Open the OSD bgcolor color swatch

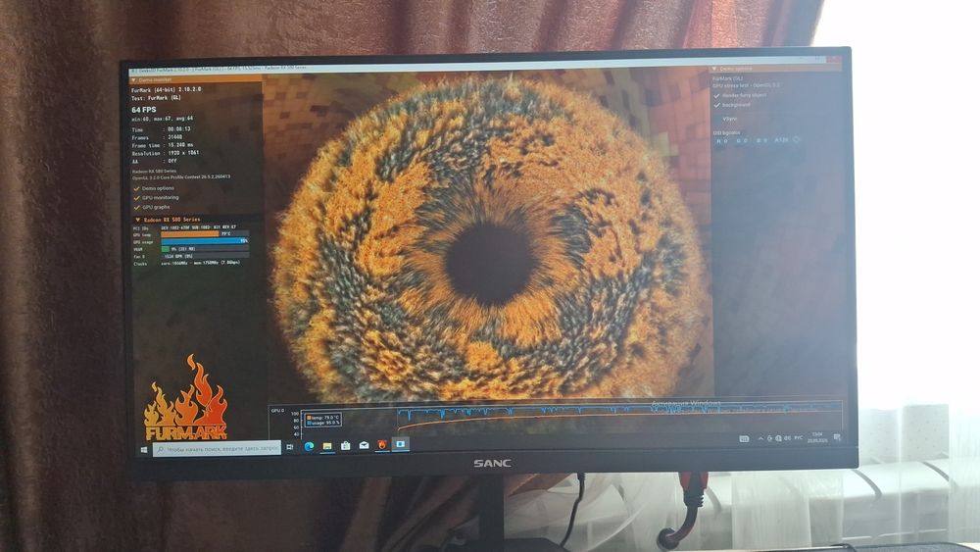[797, 140]
